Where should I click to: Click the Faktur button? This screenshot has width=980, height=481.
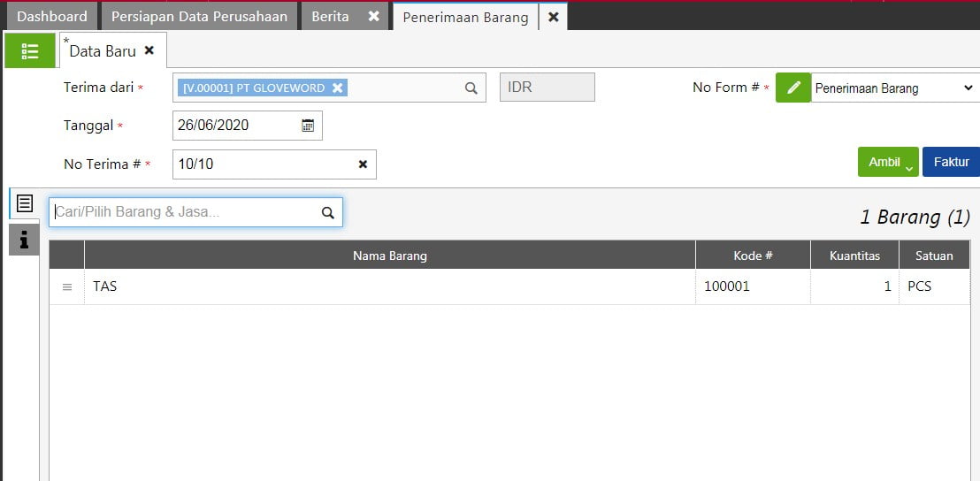951,162
